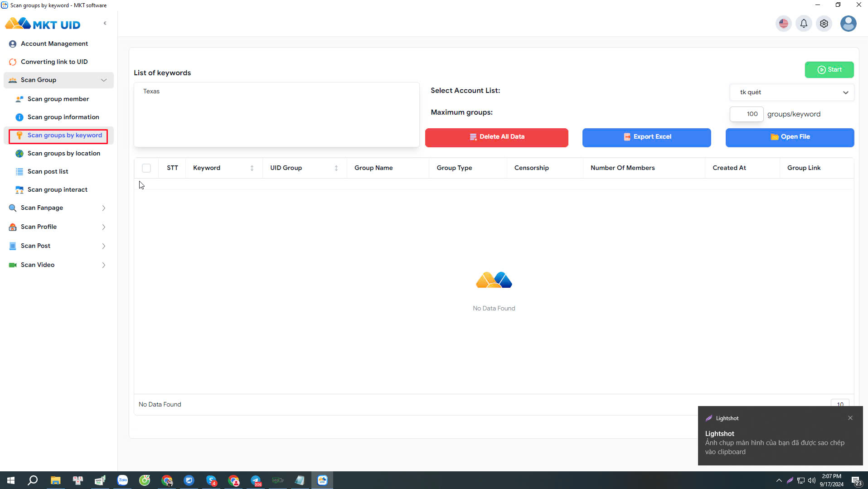The width and height of the screenshot is (868, 489).
Task: Click the taskbar clock
Action: click(831, 480)
